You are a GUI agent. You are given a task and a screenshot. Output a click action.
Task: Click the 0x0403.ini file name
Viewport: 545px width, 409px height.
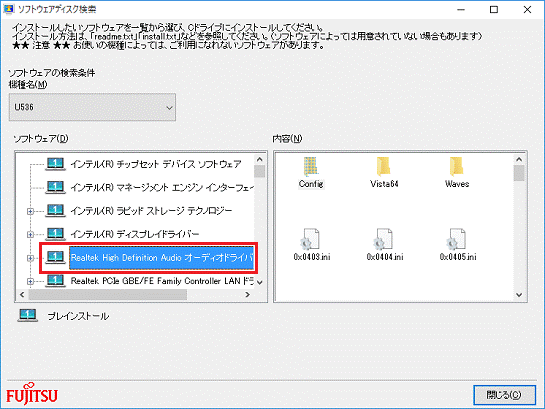pos(312,257)
